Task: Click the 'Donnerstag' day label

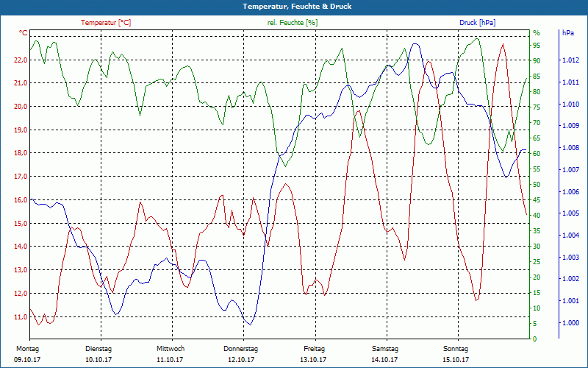Action: click(241, 349)
